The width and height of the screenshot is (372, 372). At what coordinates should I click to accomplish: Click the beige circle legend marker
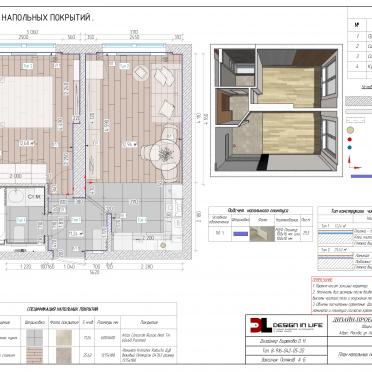pyautogui.click(x=350, y=129)
